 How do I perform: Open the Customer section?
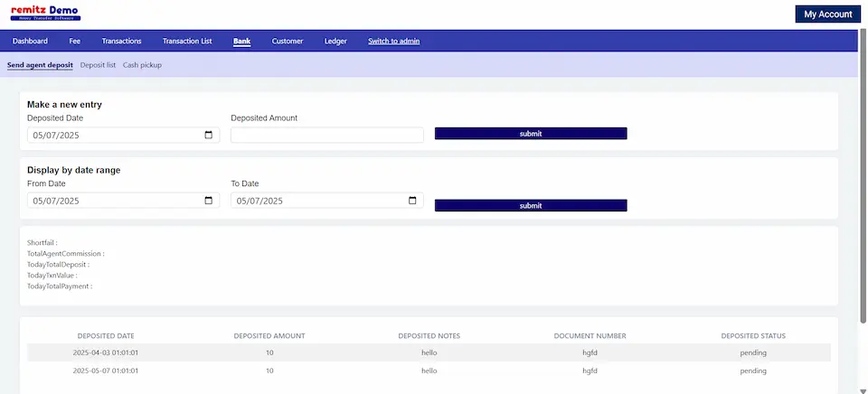tap(288, 41)
